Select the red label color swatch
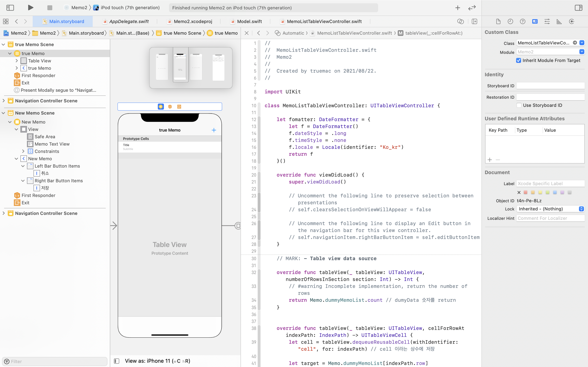The image size is (588, 367). pos(526,192)
